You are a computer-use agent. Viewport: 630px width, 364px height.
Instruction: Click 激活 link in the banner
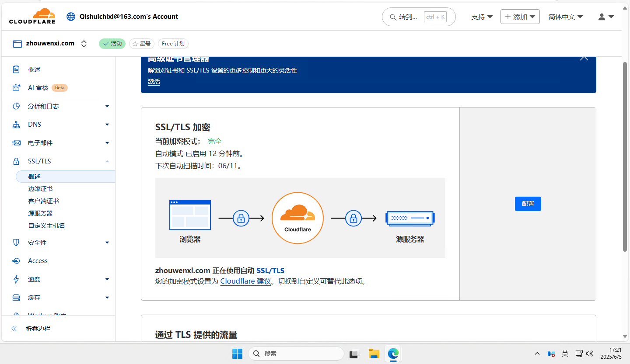(x=154, y=81)
